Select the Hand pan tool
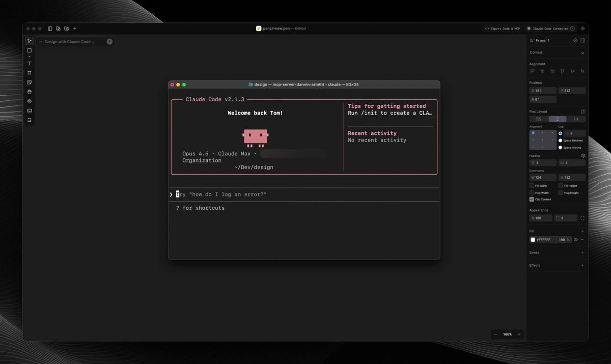The image size is (611, 364). [x=30, y=92]
